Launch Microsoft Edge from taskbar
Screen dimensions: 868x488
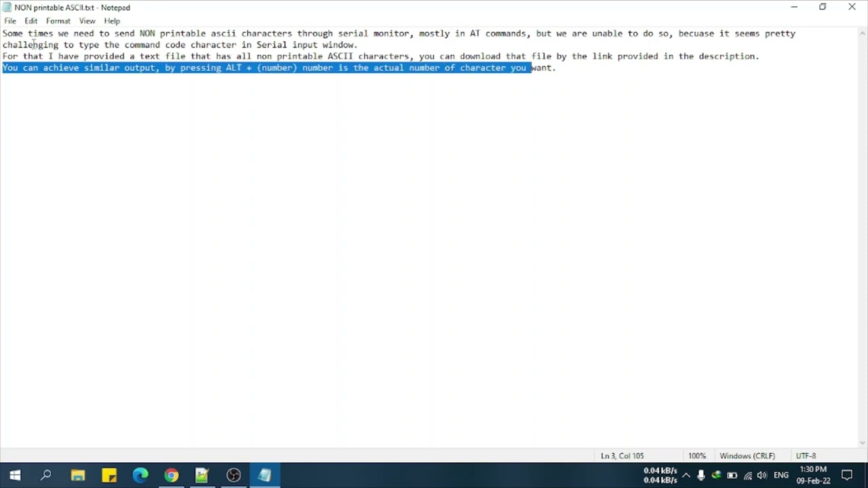[140, 475]
